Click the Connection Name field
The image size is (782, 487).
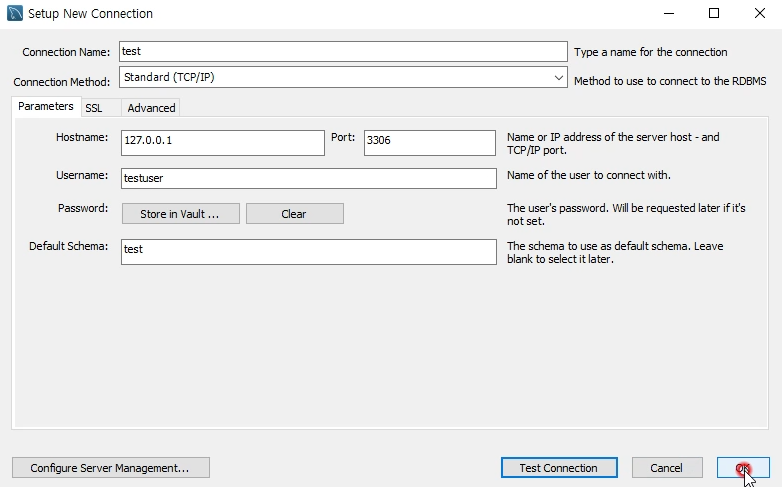tap(343, 51)
